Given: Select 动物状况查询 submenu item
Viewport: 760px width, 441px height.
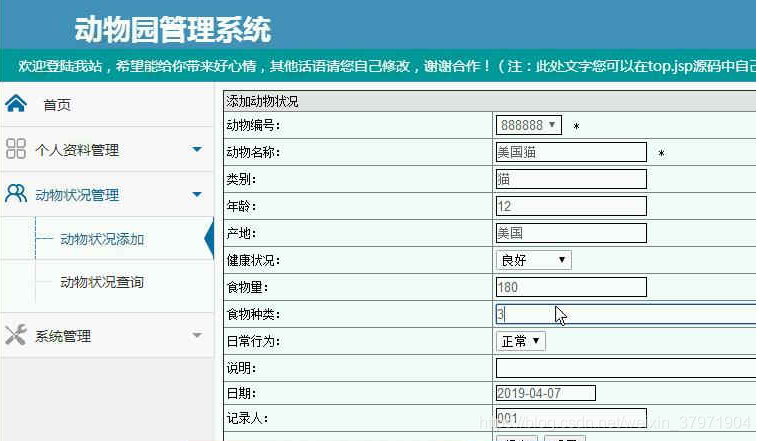Looking at the screenshot, I should point(102,282).
